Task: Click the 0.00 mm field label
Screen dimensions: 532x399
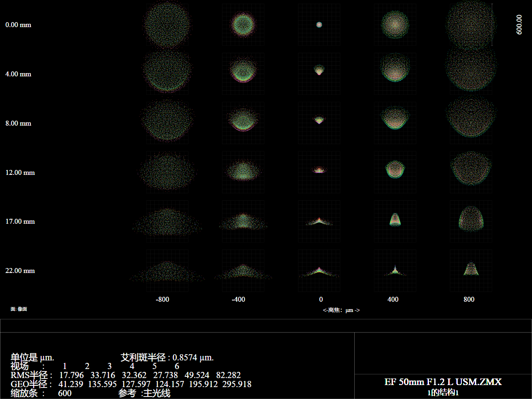Action: coord(18,25)
